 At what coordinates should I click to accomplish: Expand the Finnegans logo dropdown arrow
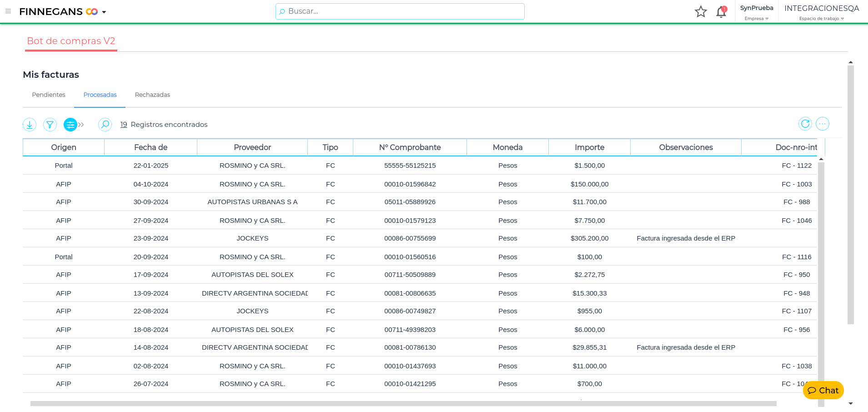coord(104,12)
